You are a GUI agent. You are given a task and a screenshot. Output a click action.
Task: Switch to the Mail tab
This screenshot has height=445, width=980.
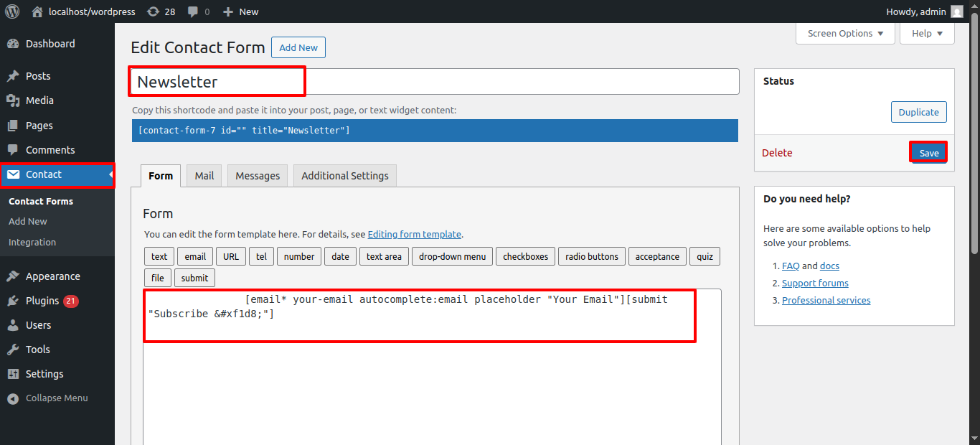204,176
